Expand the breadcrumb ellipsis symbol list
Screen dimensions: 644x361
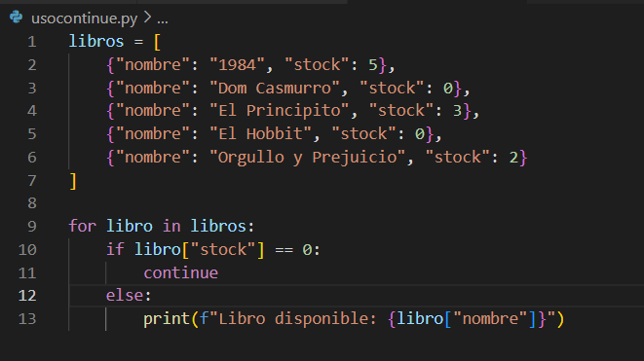tap(163, 19)
